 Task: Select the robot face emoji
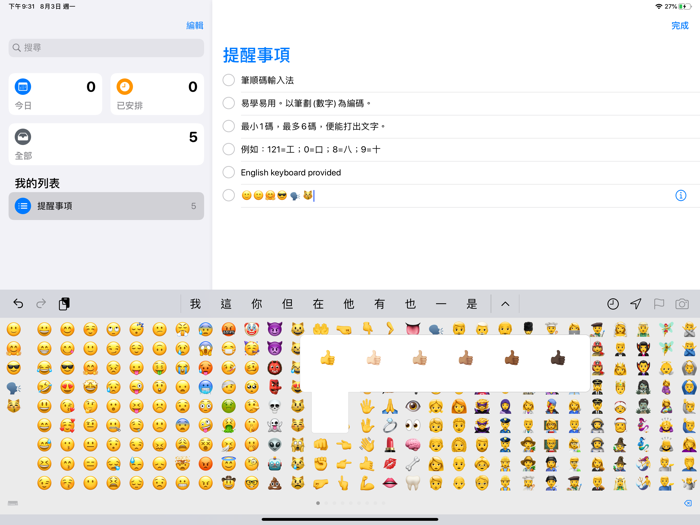click(x=275, y=464)
